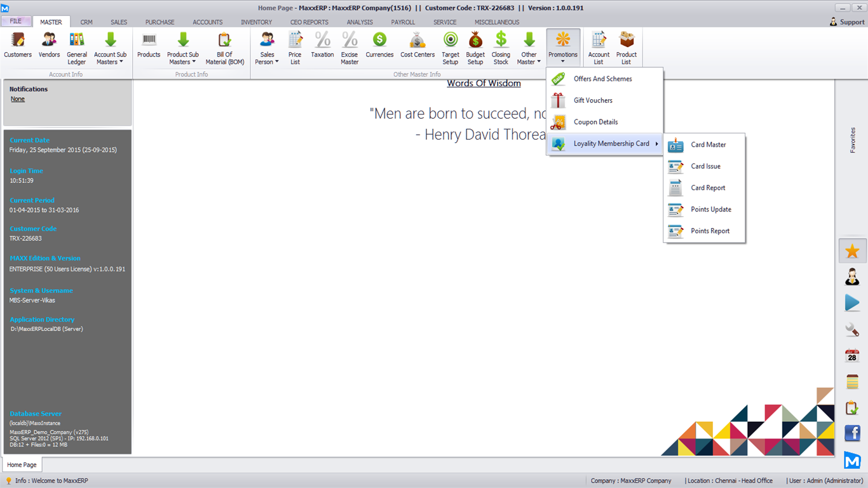Open the Currencies icon
This screenshot has width=868, height=488.
379,46
